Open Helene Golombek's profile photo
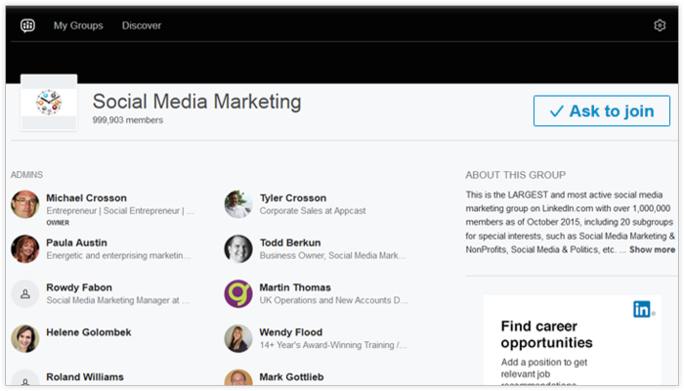 25,339
